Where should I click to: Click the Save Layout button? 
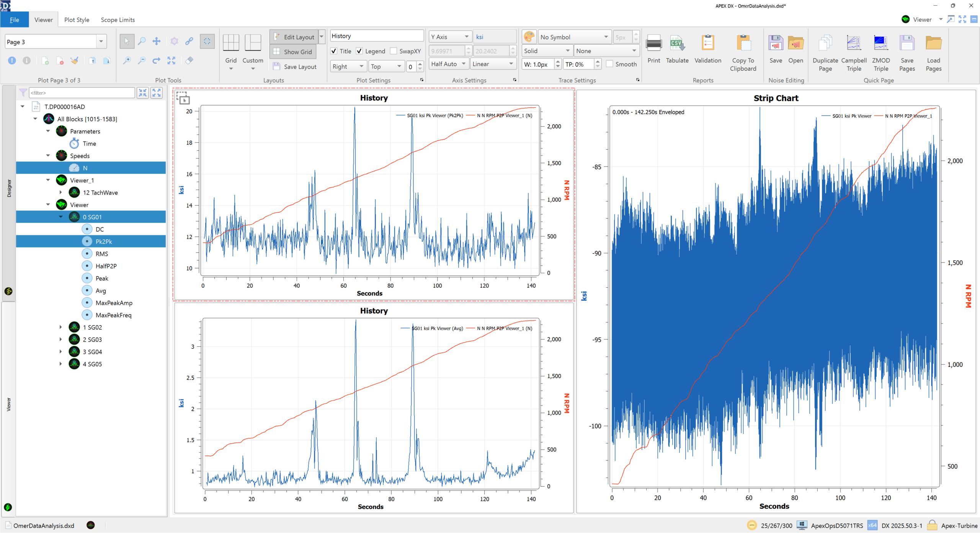pos(295,67)
